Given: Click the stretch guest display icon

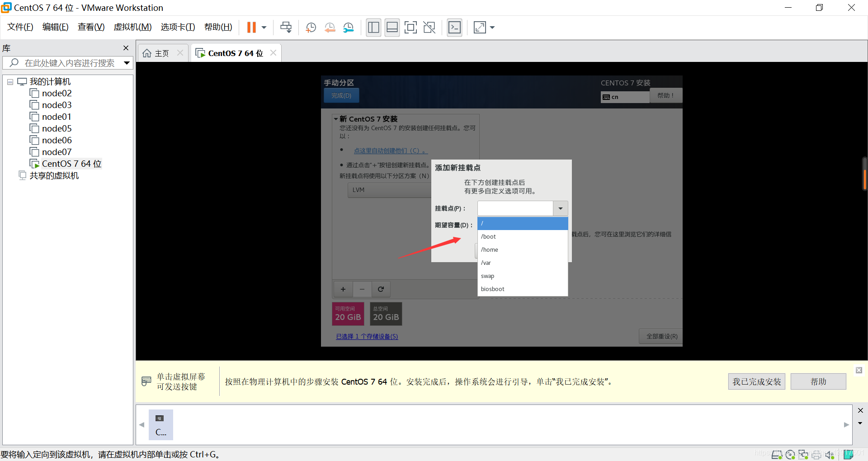Looking at the screenshot, I should tap(480, 28).
